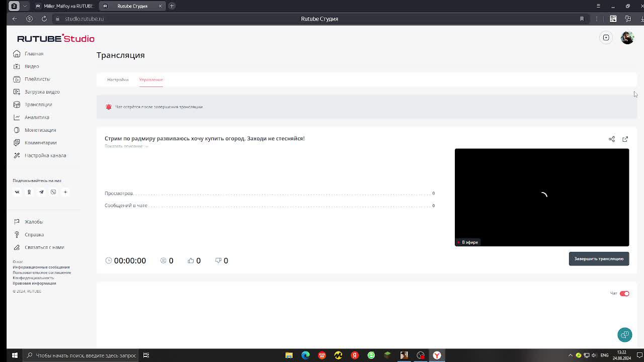
Task: Click the Windows taskbar search box
Action: pos(80,355)
